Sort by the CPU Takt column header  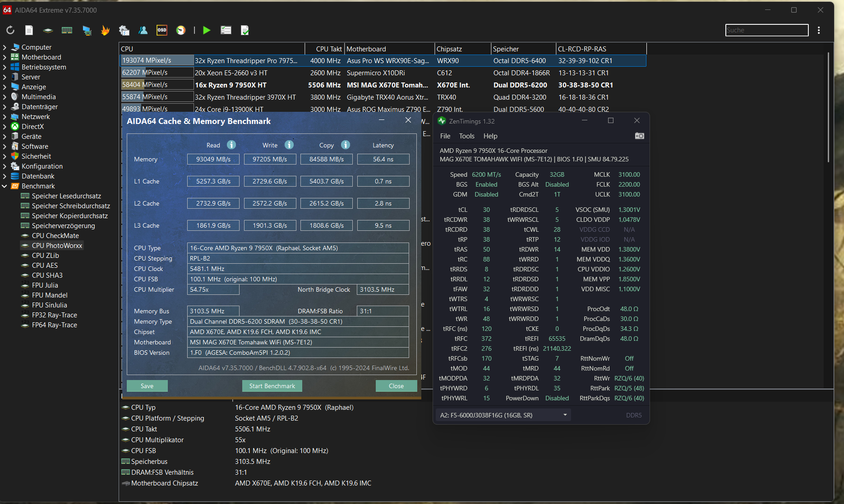(x=325, y=49)
